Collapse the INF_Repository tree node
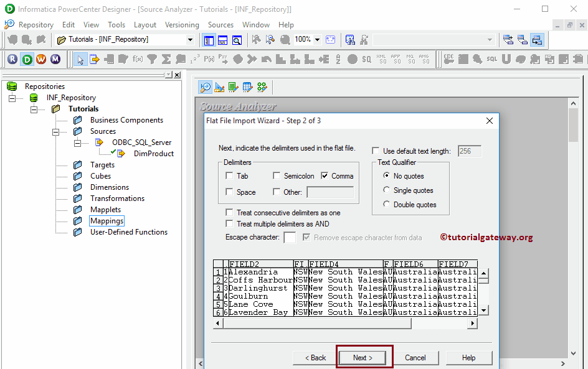Screen dimensions: 588x369 (12, 98)
